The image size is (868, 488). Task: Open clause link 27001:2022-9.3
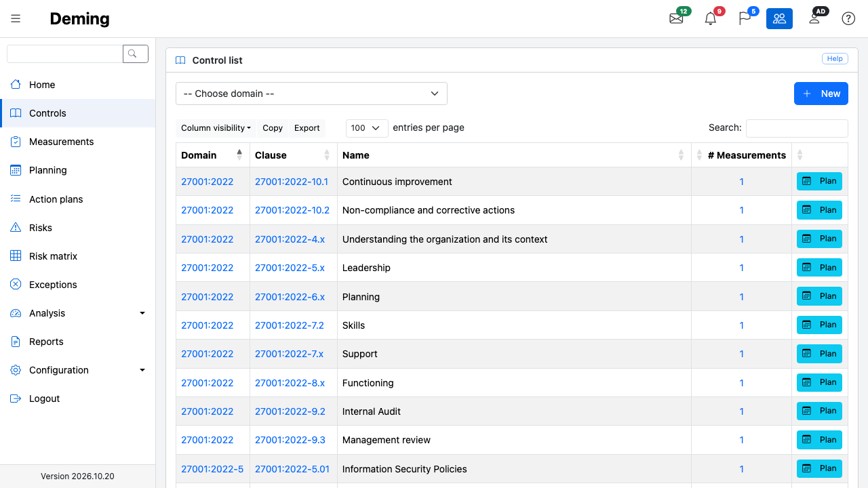pos(290,440)
